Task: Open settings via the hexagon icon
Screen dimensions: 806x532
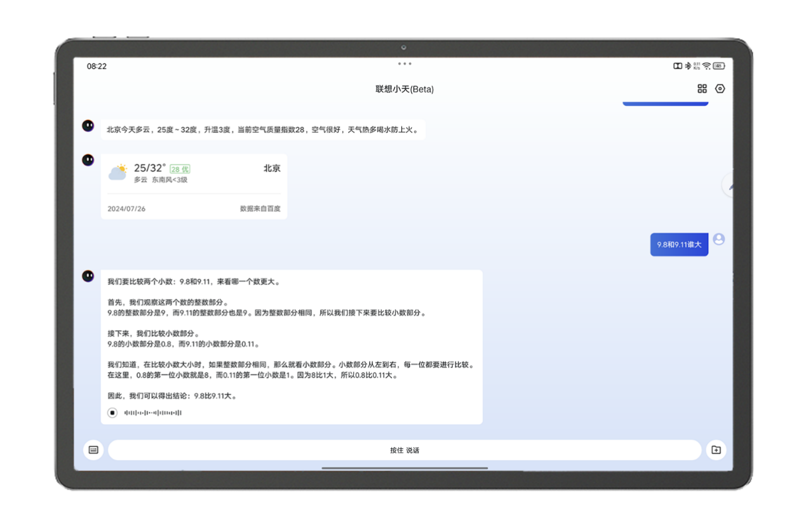Action: pyautogui.click(x=720, y=89)
